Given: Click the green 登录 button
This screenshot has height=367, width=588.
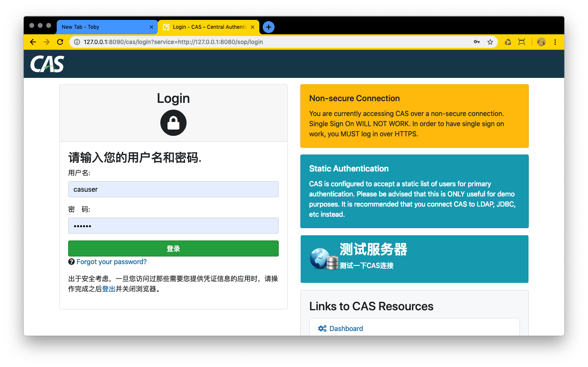Looking at the screenshot, I should point(173,248).
